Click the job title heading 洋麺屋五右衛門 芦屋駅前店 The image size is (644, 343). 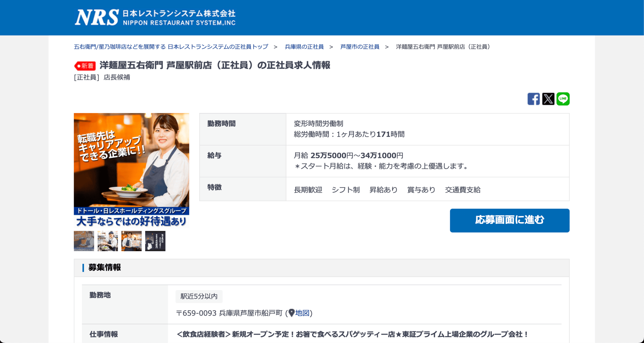(215, 65)
